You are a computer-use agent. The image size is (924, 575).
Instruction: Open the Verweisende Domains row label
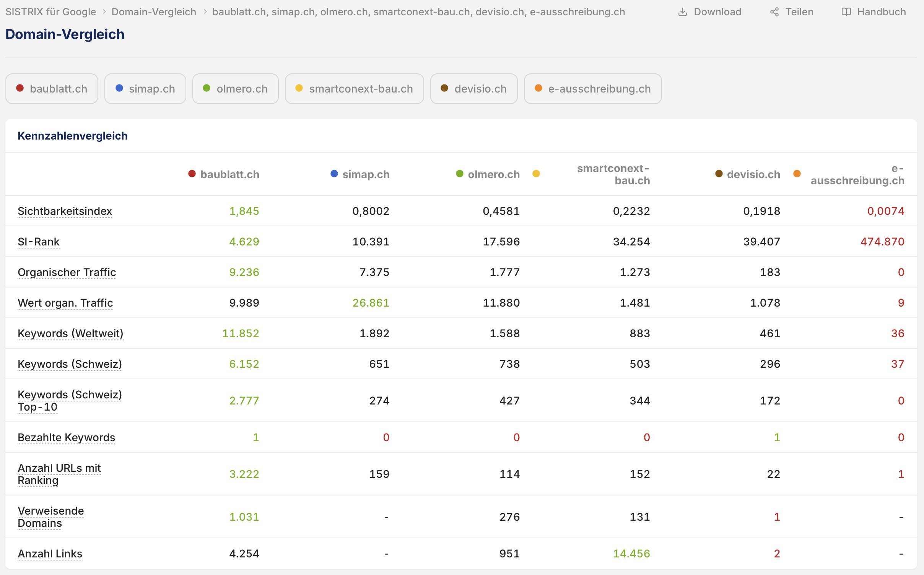coord(51,517)
